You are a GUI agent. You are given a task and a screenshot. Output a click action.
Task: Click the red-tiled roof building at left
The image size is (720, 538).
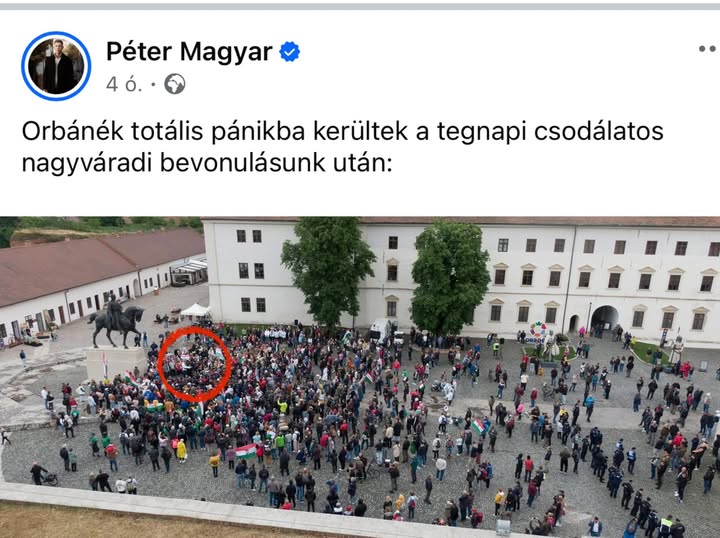pos(101,264)
